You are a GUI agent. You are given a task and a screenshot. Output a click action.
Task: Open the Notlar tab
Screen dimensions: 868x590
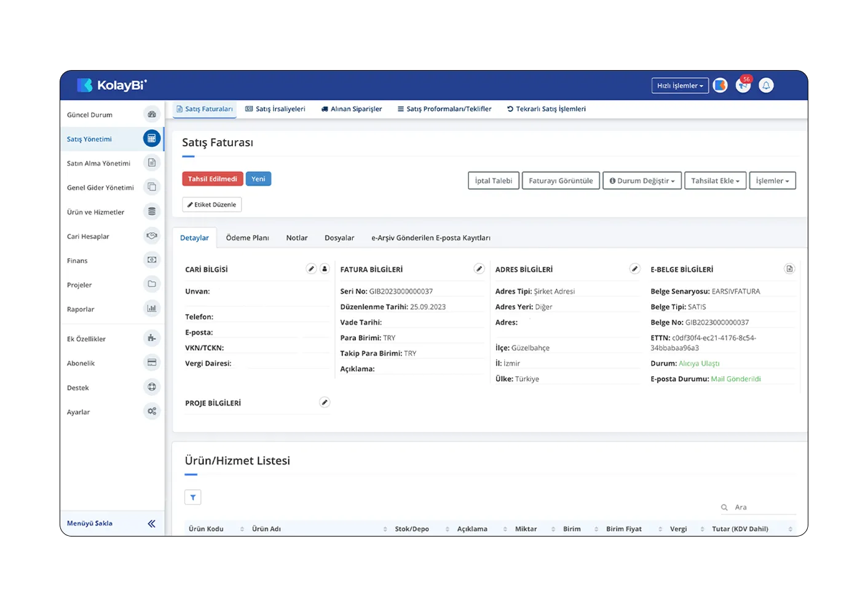point(297,238)
